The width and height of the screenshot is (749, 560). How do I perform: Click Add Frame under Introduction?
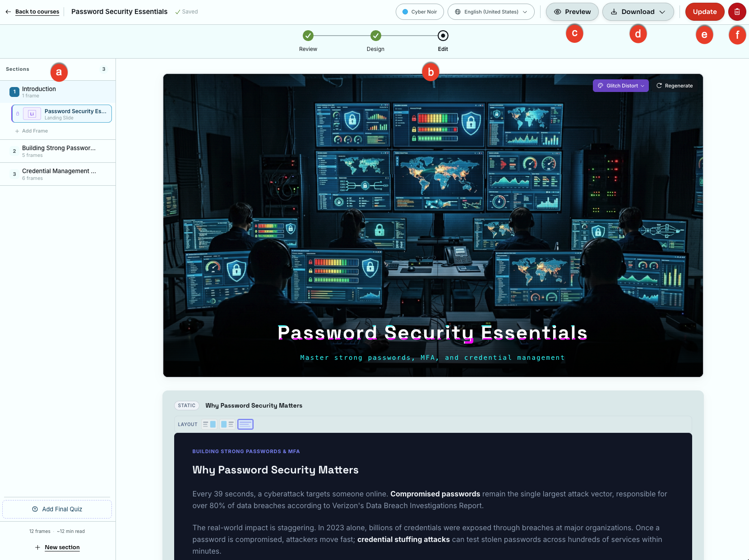32,131
